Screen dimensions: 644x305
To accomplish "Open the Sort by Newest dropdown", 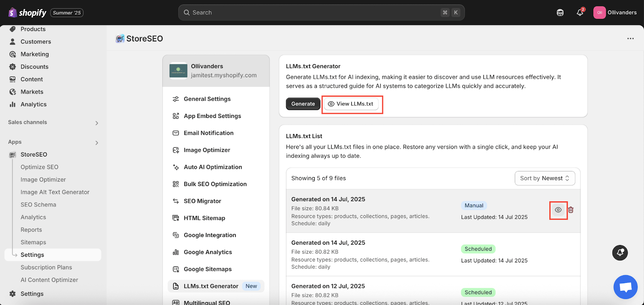I will 545,178.
